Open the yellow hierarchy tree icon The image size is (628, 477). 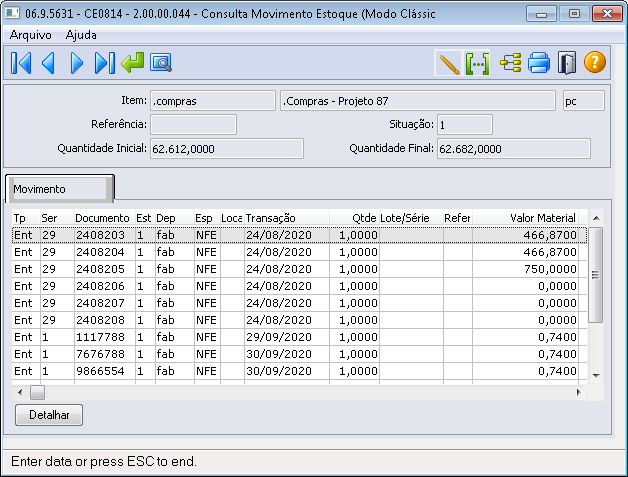(510, 63)
